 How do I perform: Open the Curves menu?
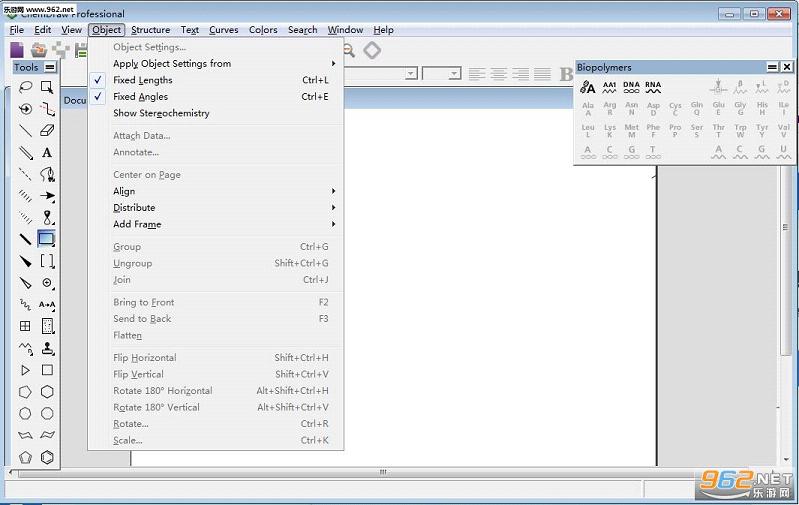224,30
